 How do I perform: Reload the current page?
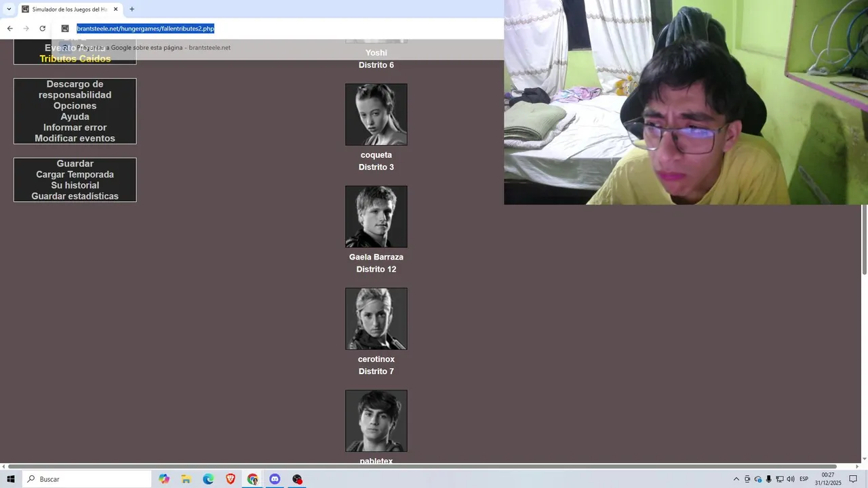(x=42, y=28)
